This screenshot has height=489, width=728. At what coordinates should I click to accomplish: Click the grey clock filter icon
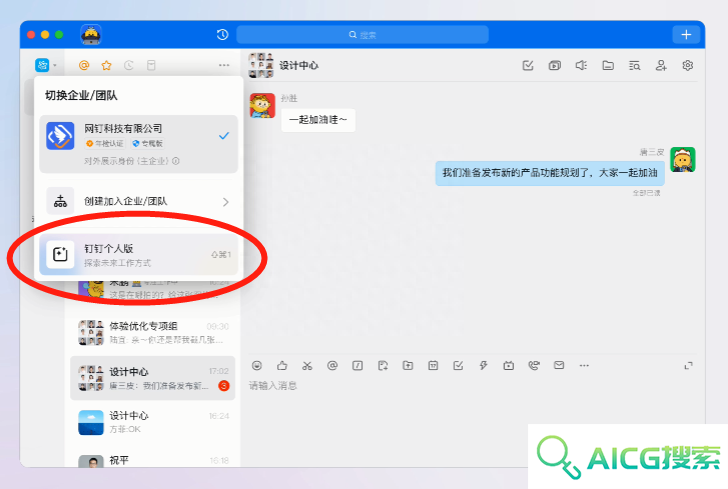coord(129,65)
